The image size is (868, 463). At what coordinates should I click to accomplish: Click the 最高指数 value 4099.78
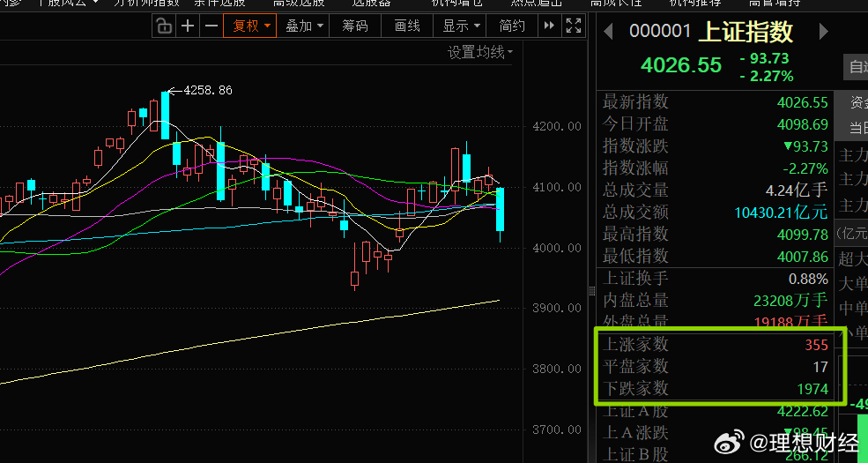(x=802, y=235)
